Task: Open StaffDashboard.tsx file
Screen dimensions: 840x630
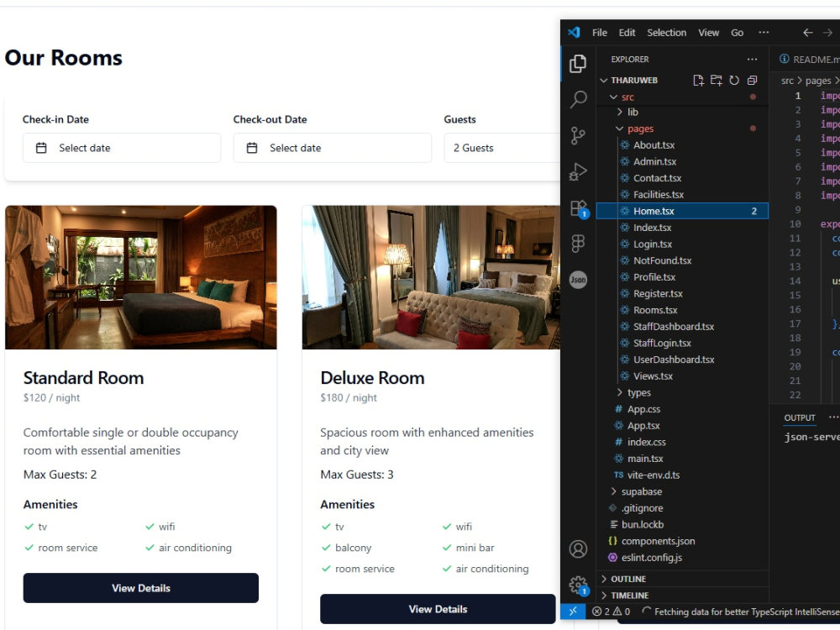Action: [x=674, y=327]
